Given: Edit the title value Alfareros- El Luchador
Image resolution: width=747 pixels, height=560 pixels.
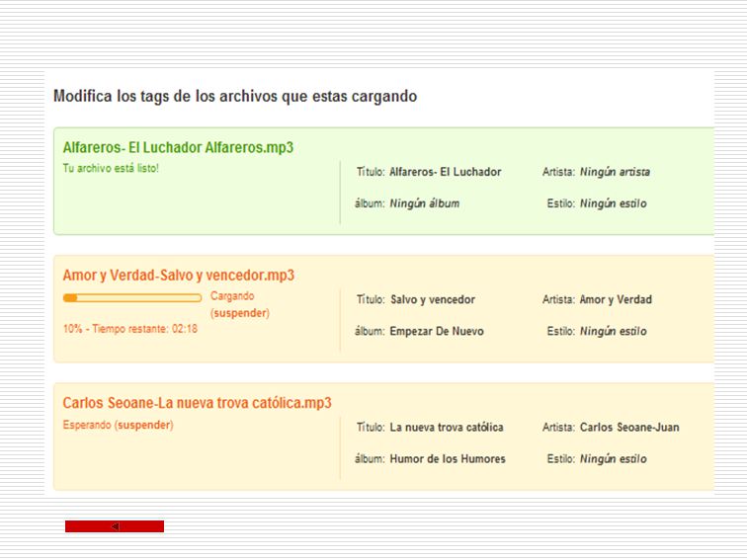Looking at the screenshot, I should [446, 172].
